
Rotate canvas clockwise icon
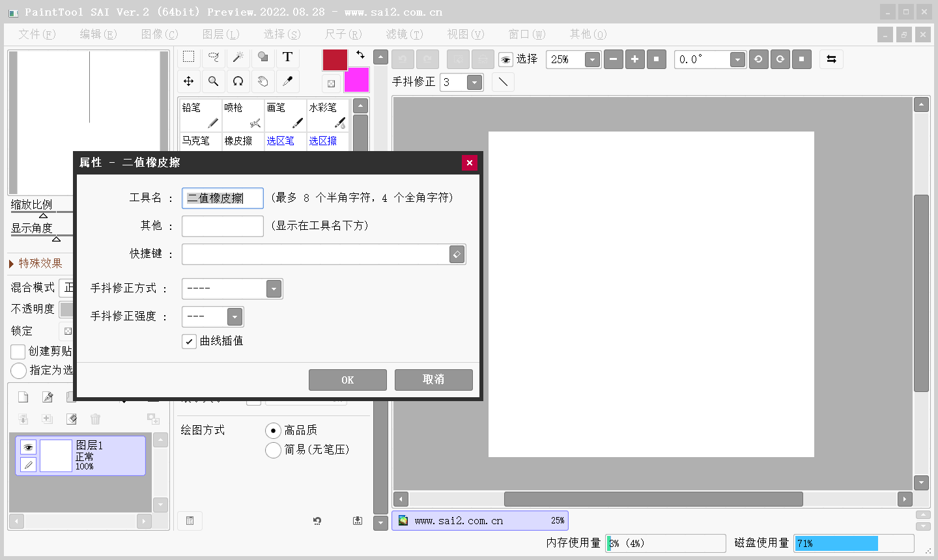pyautogui.click(x=780, y=59)
